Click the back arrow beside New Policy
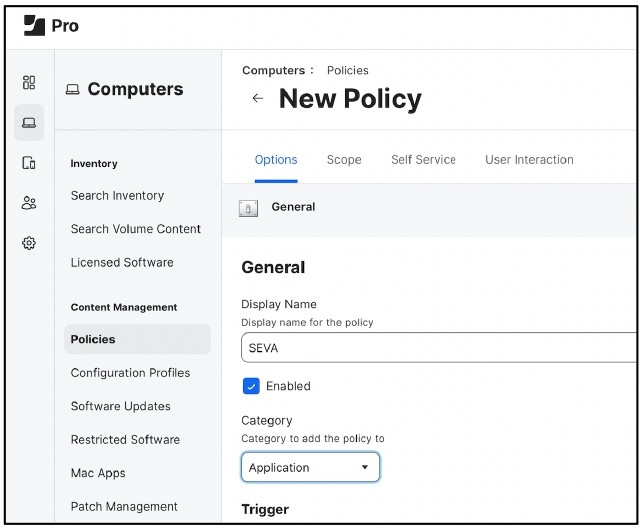Screen dimensions: 644x530 tap(258, 98)
